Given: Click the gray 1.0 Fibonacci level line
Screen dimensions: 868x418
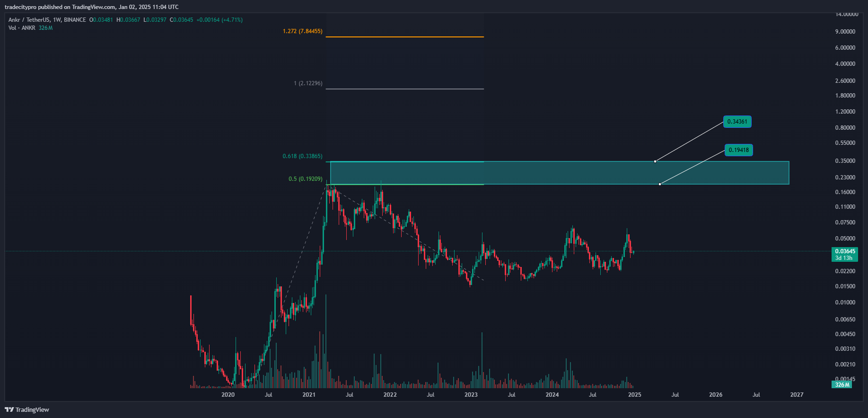Looking at the screenshot, I should tap(405, 89).
